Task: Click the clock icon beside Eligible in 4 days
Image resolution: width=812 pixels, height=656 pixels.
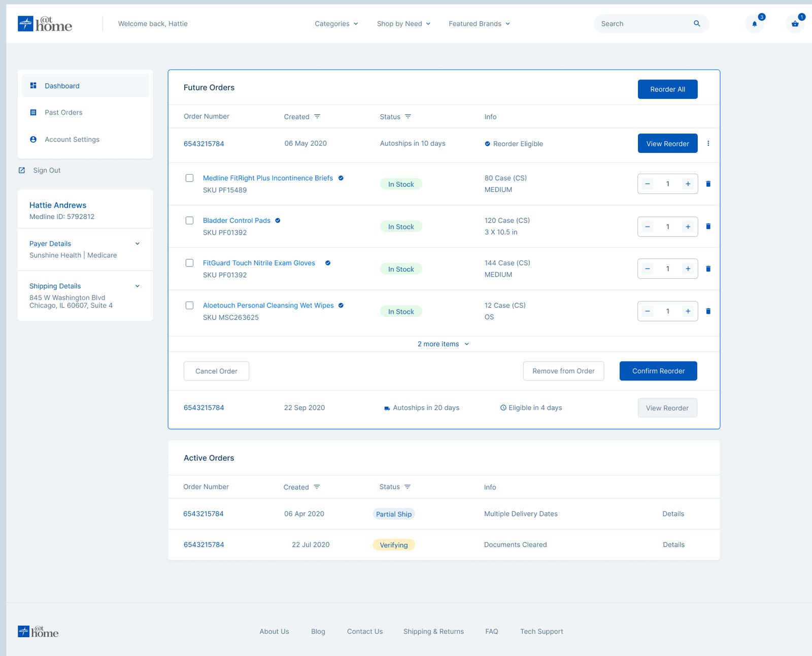Action: click(x=503, y=408)
